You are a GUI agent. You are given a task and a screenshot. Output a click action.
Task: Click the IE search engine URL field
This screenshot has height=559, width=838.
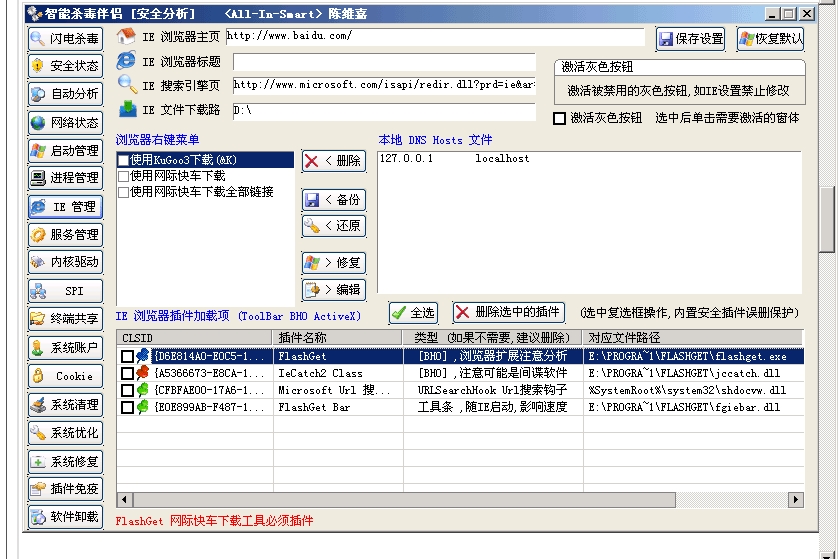click(x=384, y=85)
